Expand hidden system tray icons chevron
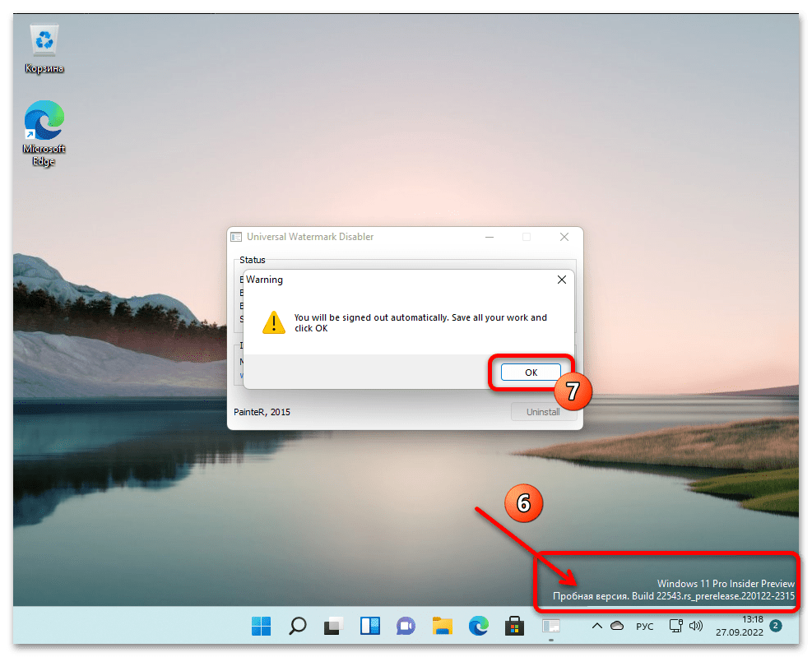This screenshot has width=812, height=657. (x=596, y=626)
